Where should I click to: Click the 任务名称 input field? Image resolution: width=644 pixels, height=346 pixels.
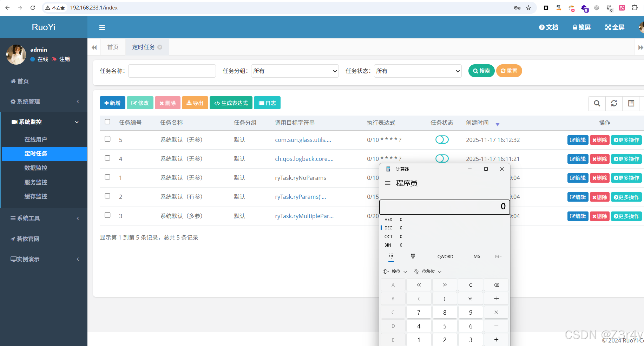(x=172, y=71)
